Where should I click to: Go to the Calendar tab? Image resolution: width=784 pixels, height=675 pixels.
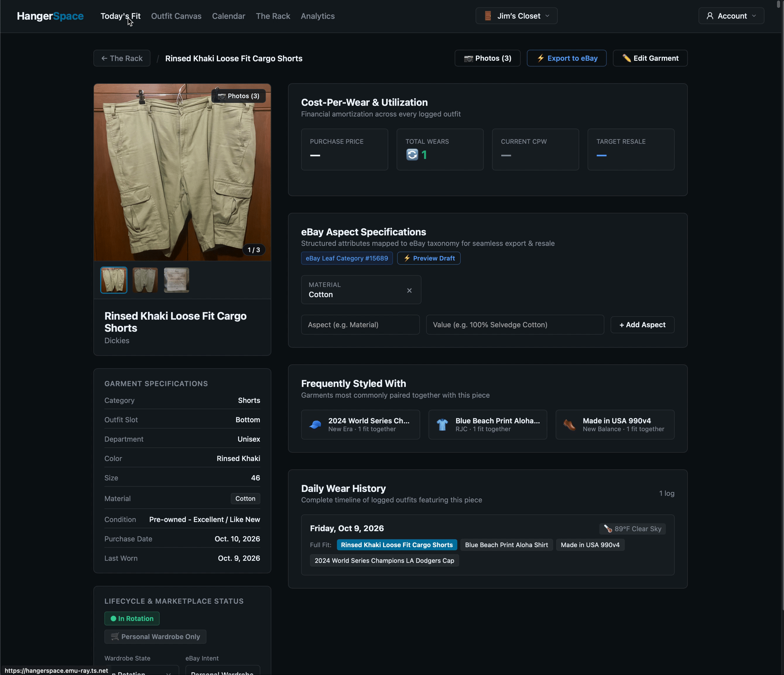pos(229,16)
